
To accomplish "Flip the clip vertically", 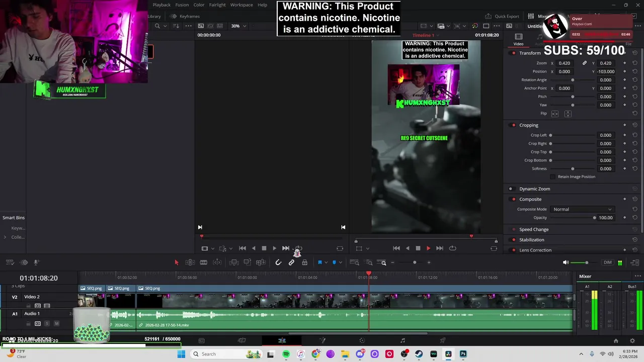I will 568,114.
